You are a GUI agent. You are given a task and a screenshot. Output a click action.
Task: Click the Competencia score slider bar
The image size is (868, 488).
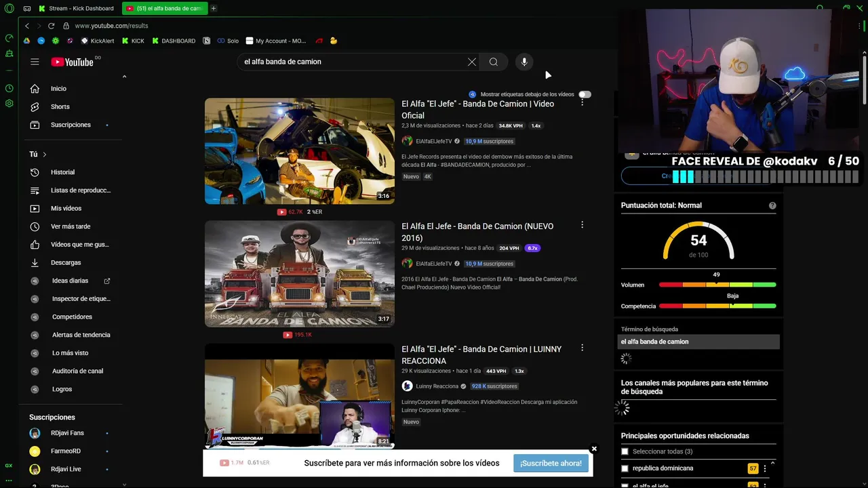(717, 306)
